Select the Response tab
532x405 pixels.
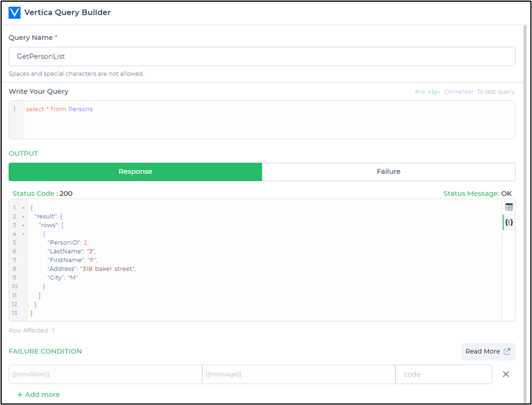[x=136, y=172]
